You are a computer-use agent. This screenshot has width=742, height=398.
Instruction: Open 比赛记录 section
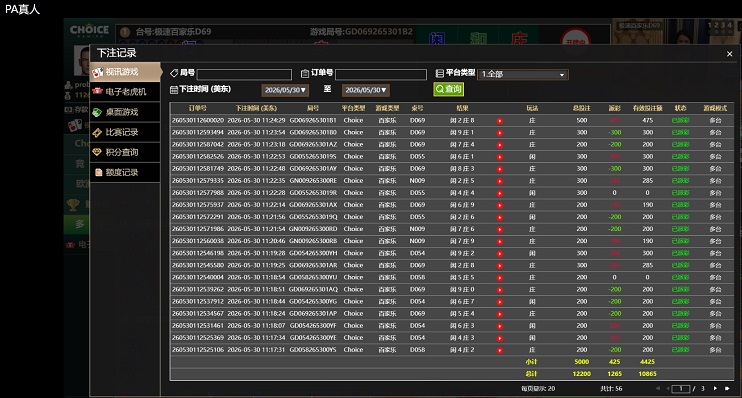click(125, 132)
